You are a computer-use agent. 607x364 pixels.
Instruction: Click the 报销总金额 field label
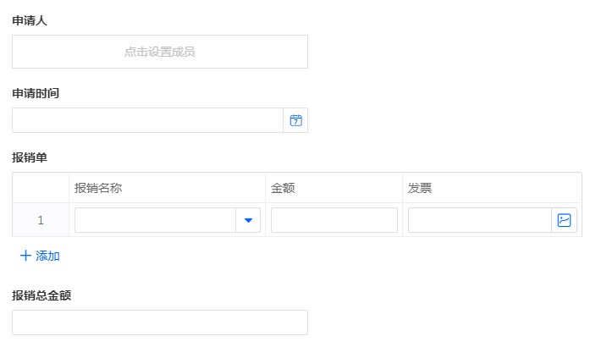[41, 295]
